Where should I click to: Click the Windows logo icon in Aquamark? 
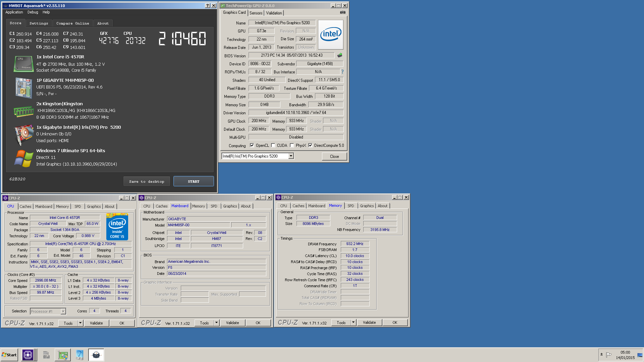pyautogui.click(x=23, y=158)
